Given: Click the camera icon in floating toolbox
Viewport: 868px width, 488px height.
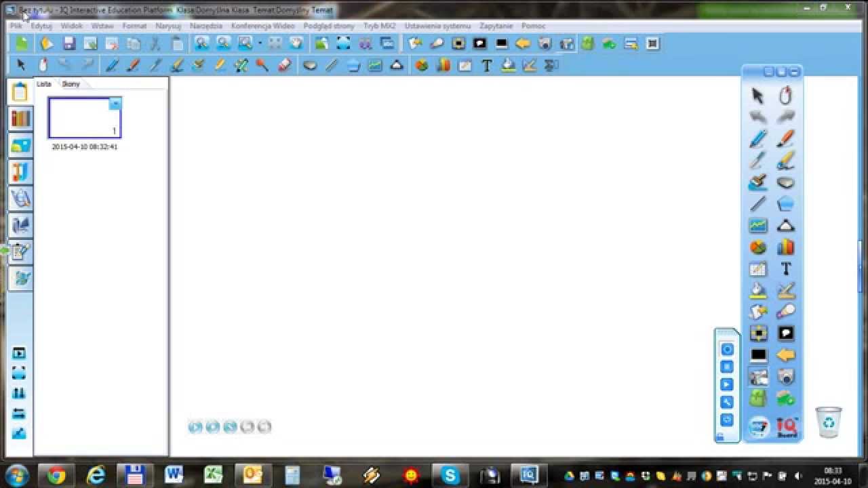Looking at the screenshot, I should pyautogui.click(x=785, y=377).
